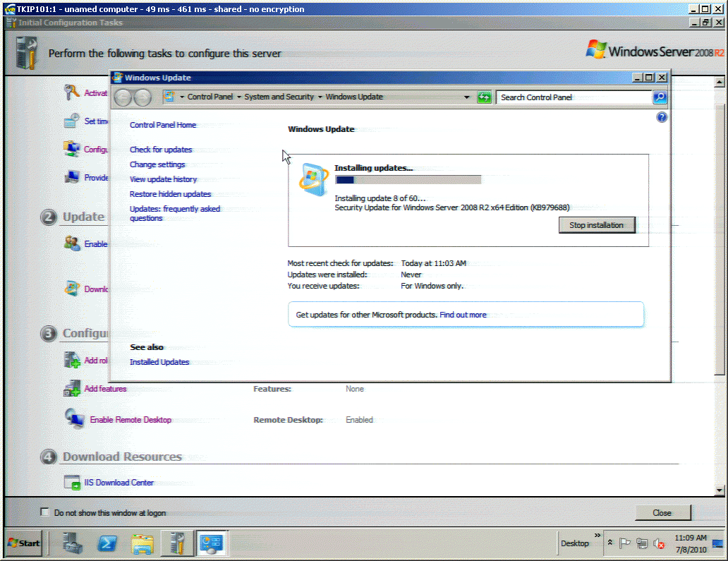728x561 pixels.
Task: Click Restore hidden updates link
Action: [x=170, y=194]
